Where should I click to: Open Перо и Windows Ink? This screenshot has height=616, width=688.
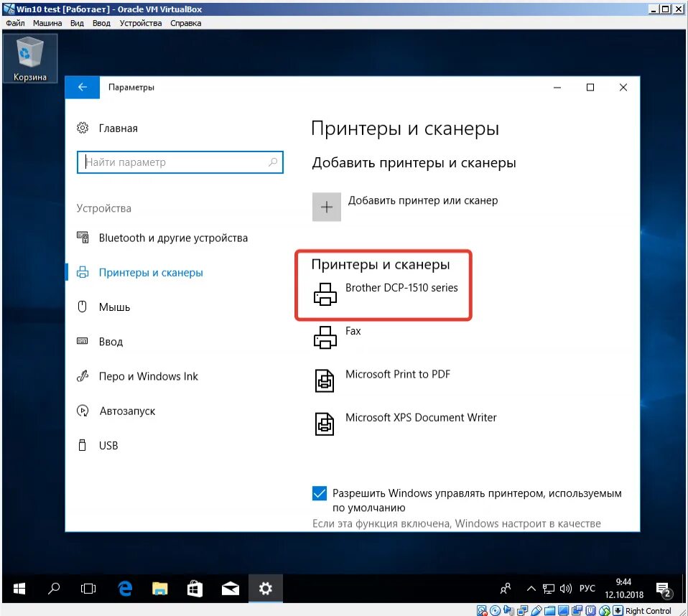point(137,376)
